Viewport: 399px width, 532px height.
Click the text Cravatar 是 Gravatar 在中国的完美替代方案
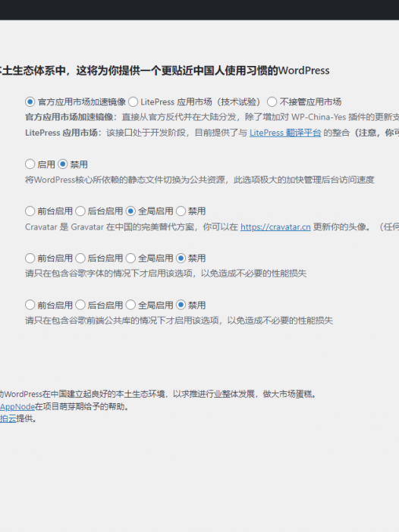click(111, 227)
